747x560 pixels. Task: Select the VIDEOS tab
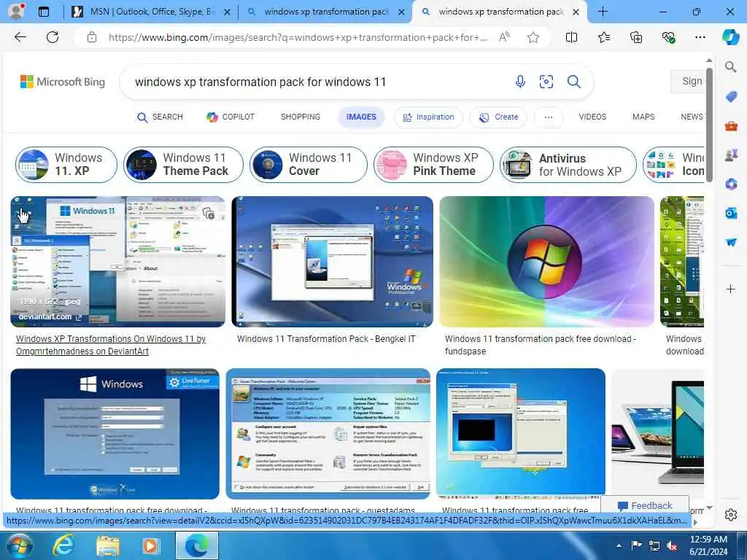click(592, 117)
